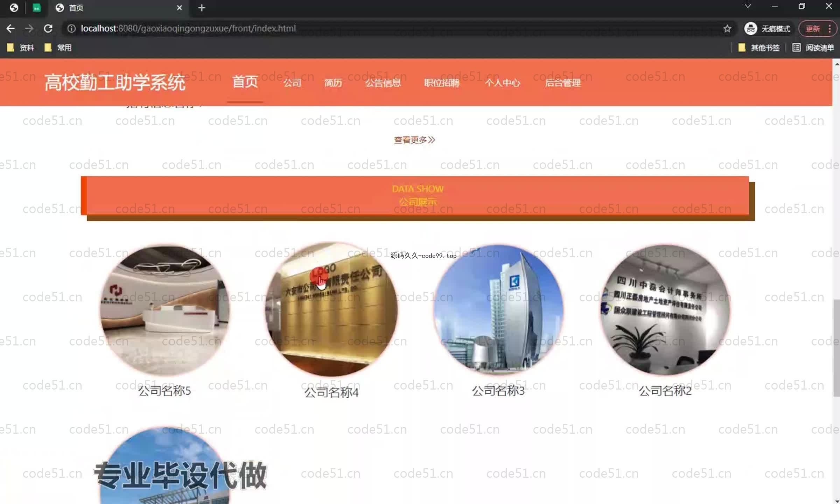The width and height of the screenshot is (840, 504).
Task: Open the 公司名称5 company image
Action: pos(165,310)
